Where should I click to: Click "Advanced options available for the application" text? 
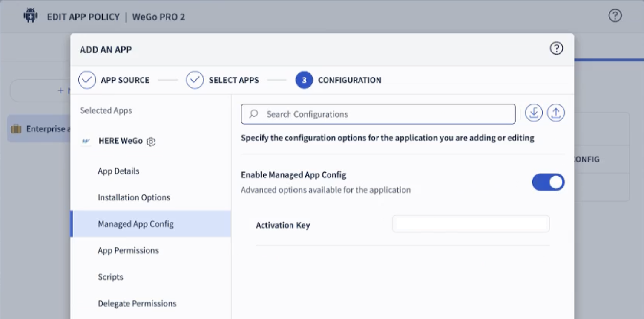point(326,190)
